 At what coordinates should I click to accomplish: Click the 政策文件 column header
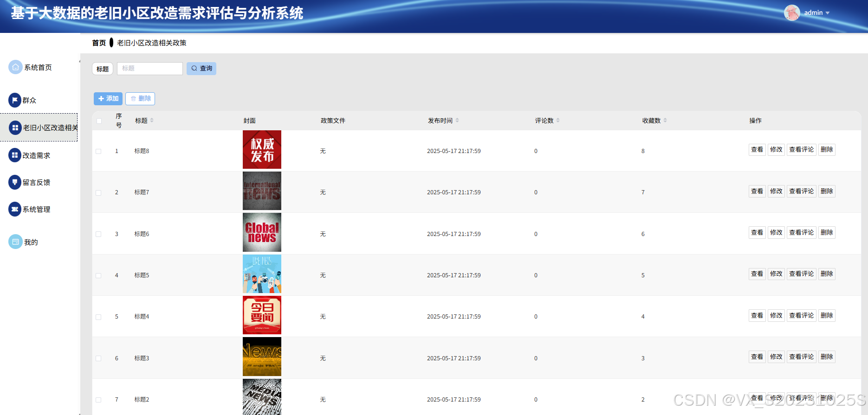tap(333, 121)
